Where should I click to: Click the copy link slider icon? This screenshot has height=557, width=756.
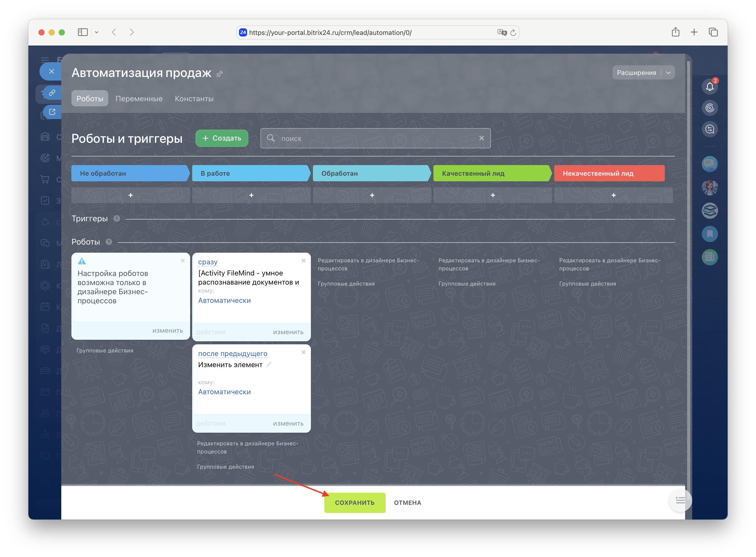[52, 93]
